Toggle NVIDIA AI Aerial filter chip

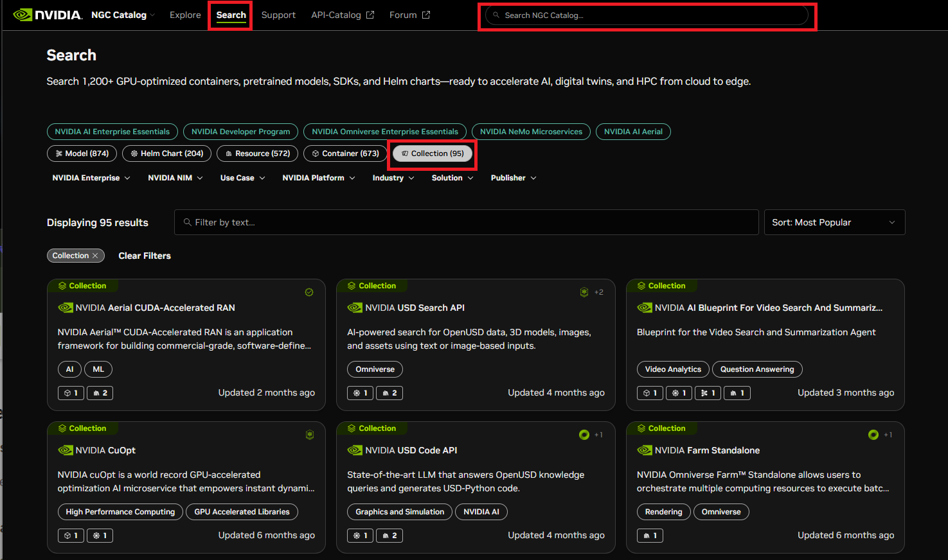click(633, 132)
